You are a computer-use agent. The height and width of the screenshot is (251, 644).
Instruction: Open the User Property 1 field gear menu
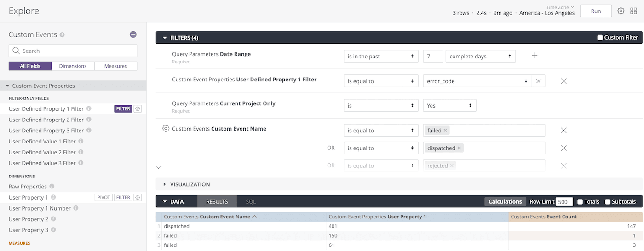pyautogui.click(x=138, y=197)
